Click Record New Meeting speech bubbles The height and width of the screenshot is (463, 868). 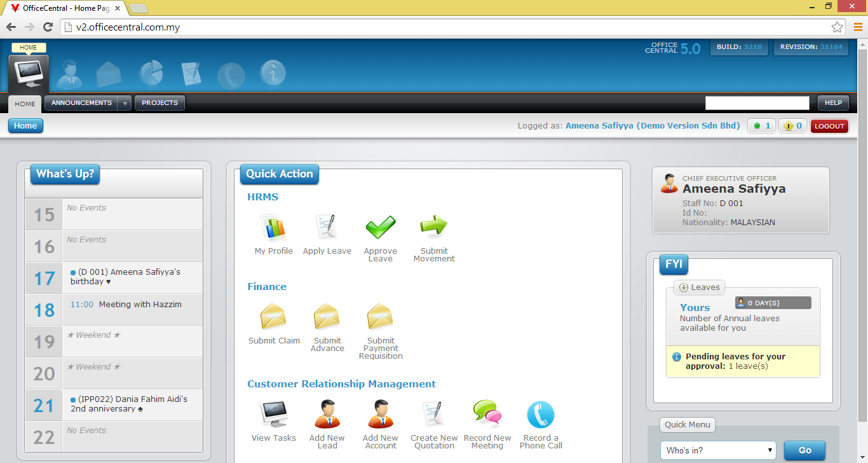[487, 415]
